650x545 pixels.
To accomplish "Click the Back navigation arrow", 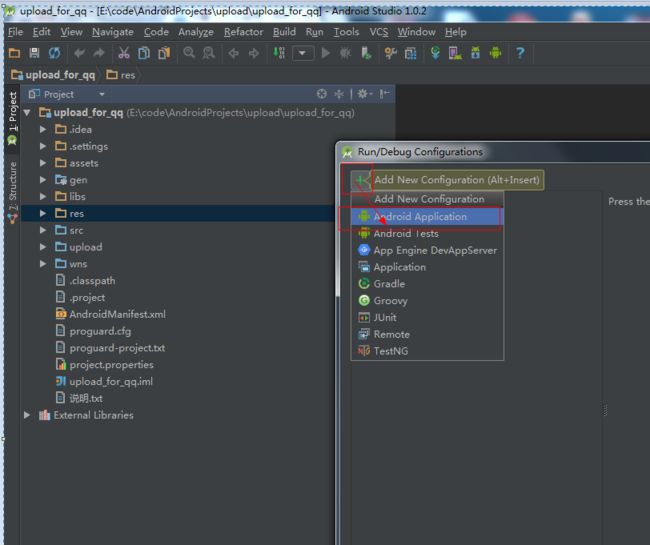I will [233, 53].
